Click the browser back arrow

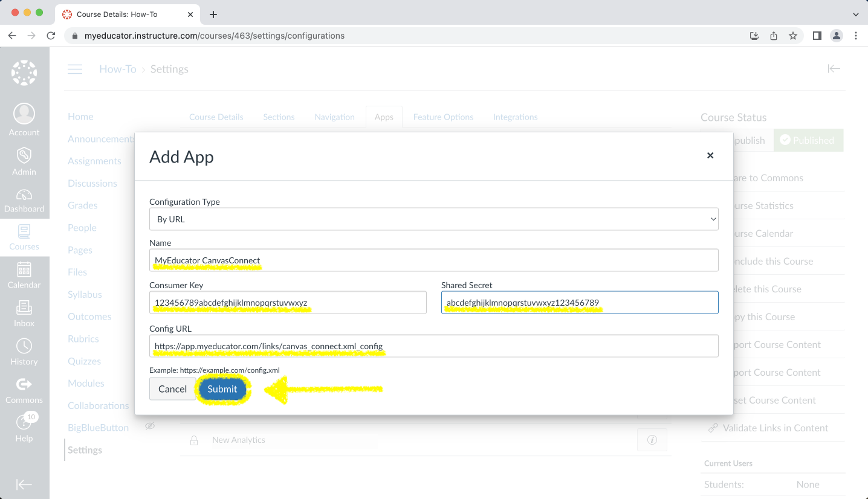tap(12, 36)
